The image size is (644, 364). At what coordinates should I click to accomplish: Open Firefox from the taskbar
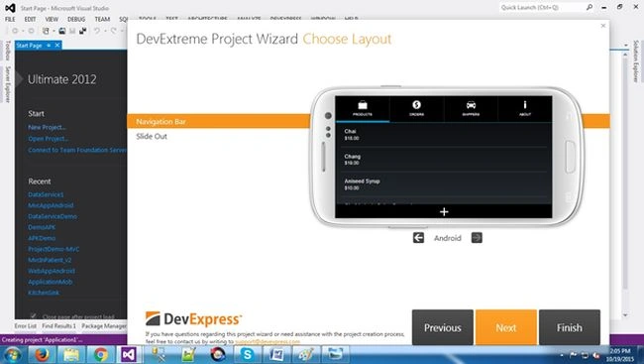(x=42, y=354)
